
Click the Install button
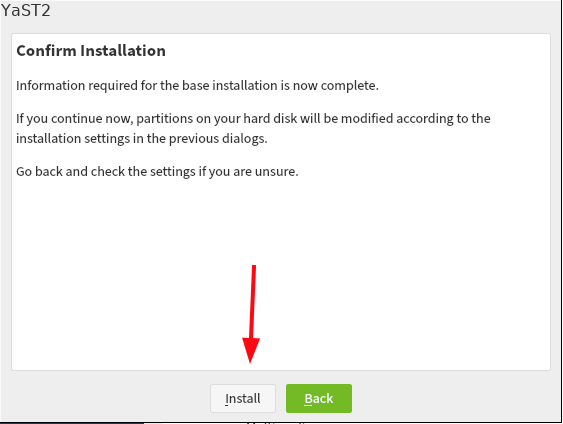coord(243,398)
